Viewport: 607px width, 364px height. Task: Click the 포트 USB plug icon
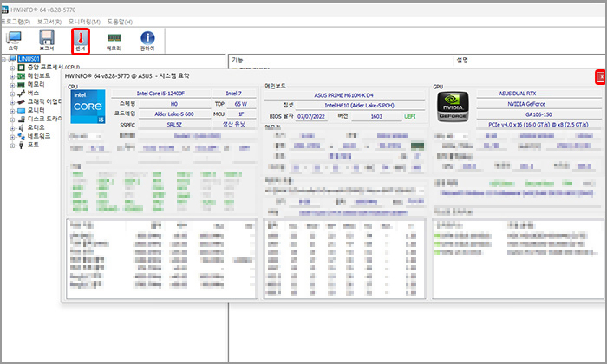(x=22, y=145)
